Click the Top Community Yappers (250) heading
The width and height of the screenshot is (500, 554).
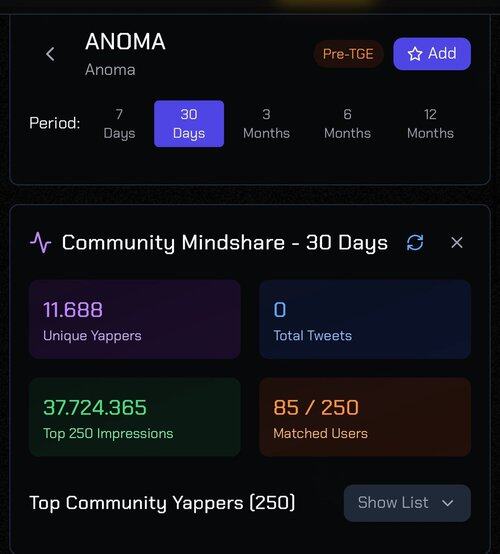[x=162, y=503]
